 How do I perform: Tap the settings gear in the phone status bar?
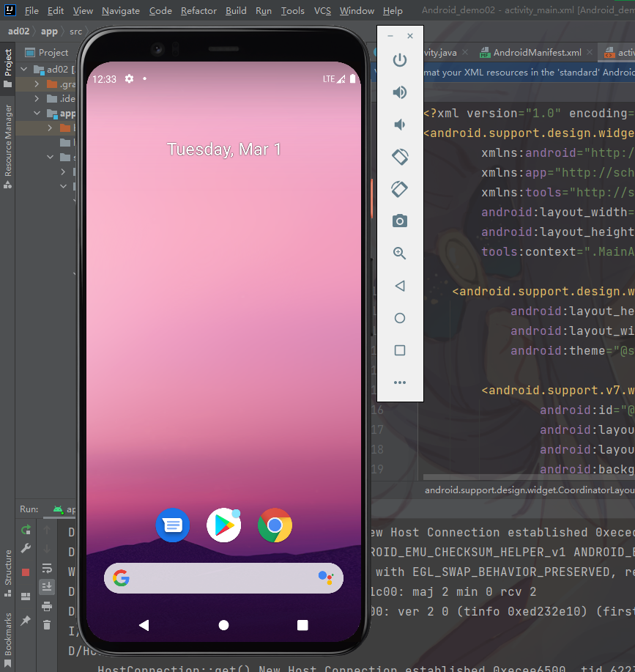(129, 79)
